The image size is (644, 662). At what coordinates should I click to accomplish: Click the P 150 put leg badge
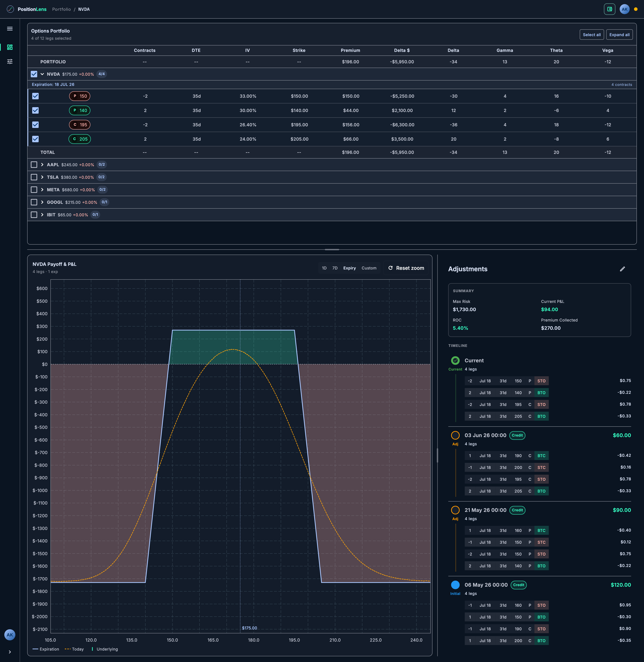(80, 96)
